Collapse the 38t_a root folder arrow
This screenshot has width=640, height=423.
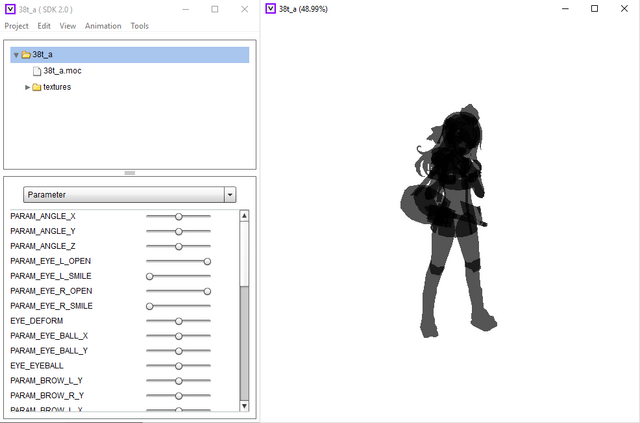tap(16, 55)
